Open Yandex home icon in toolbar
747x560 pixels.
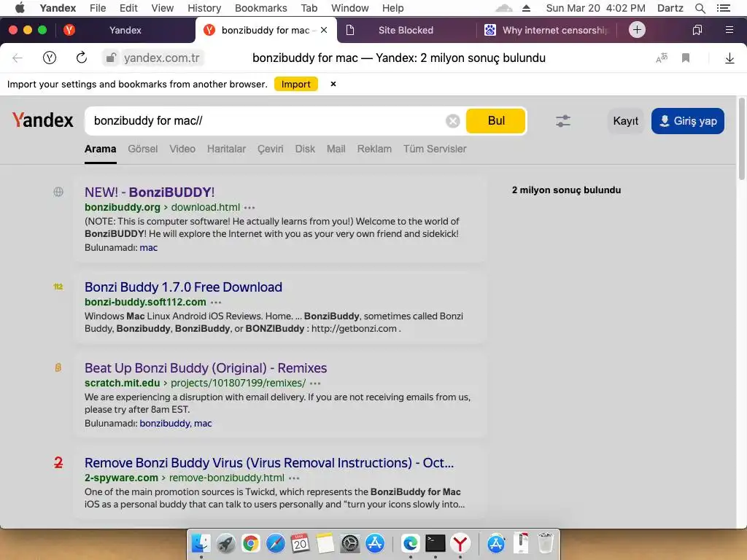50,58
